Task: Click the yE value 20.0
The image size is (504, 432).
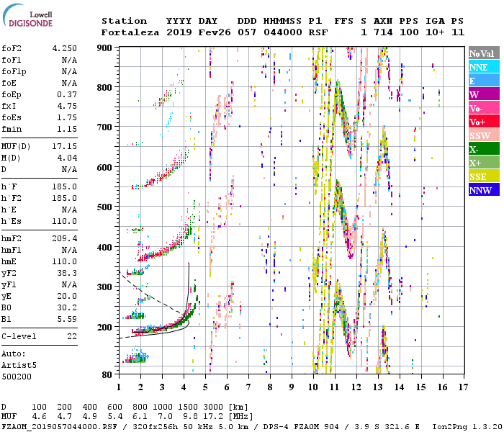Action: pyautogui.click(x=67, y=297)
